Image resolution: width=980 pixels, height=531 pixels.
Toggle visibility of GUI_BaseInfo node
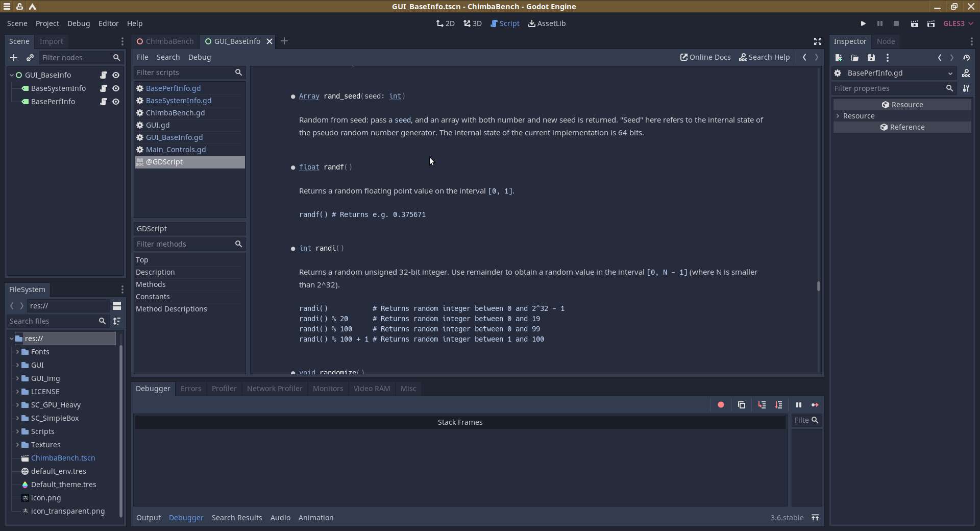116,75
